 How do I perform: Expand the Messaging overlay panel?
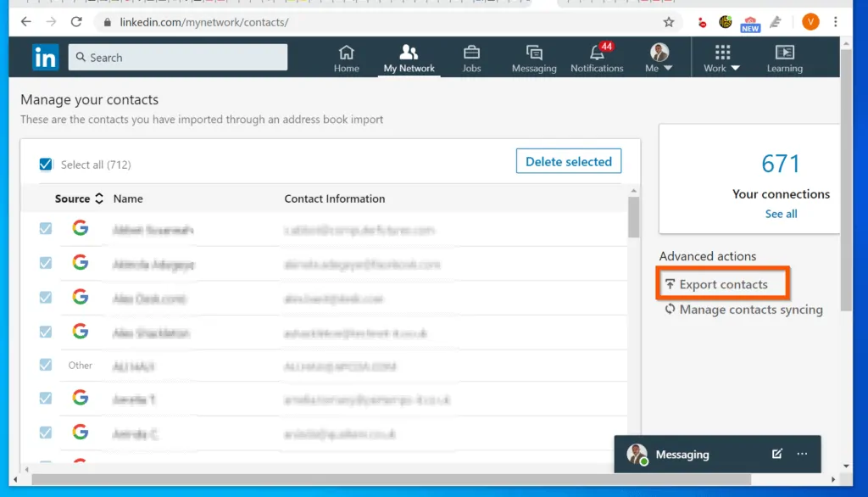pos(682,455)
